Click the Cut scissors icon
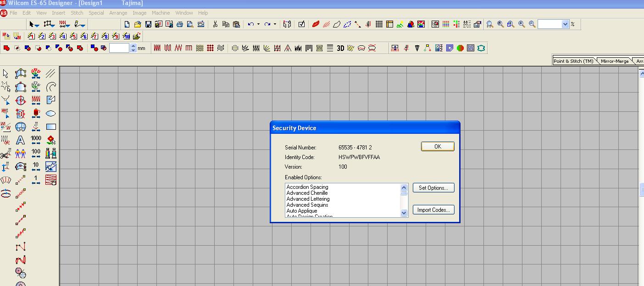644x286 pixels. [x=215, y=24]
